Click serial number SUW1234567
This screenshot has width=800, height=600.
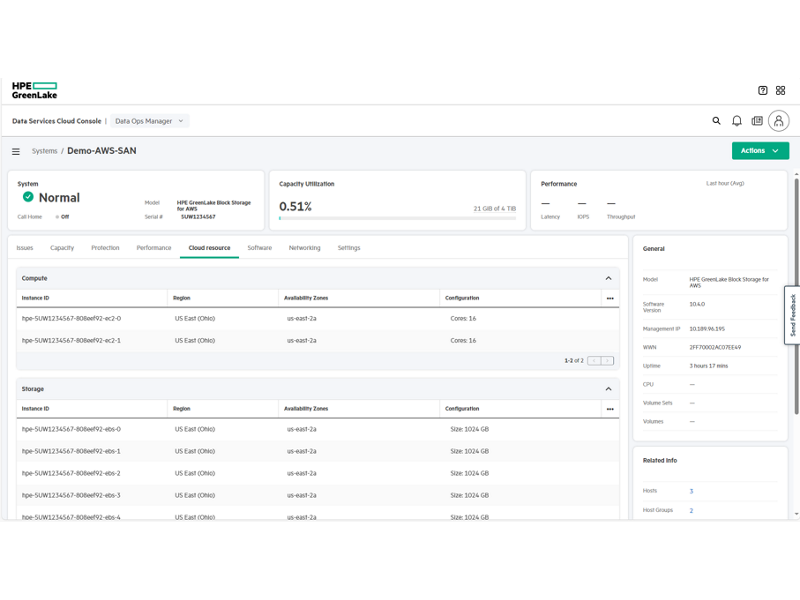coord(198,217)
